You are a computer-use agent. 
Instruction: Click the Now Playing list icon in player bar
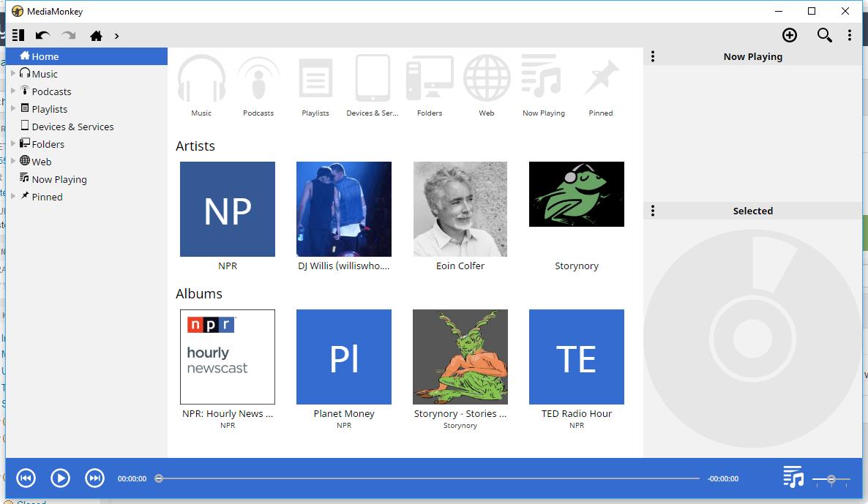793,477
